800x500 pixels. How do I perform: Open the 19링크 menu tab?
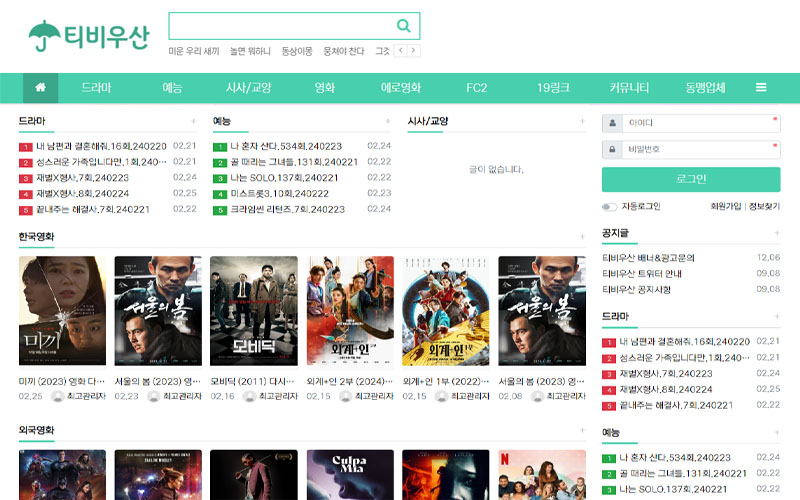pos(553,87)
